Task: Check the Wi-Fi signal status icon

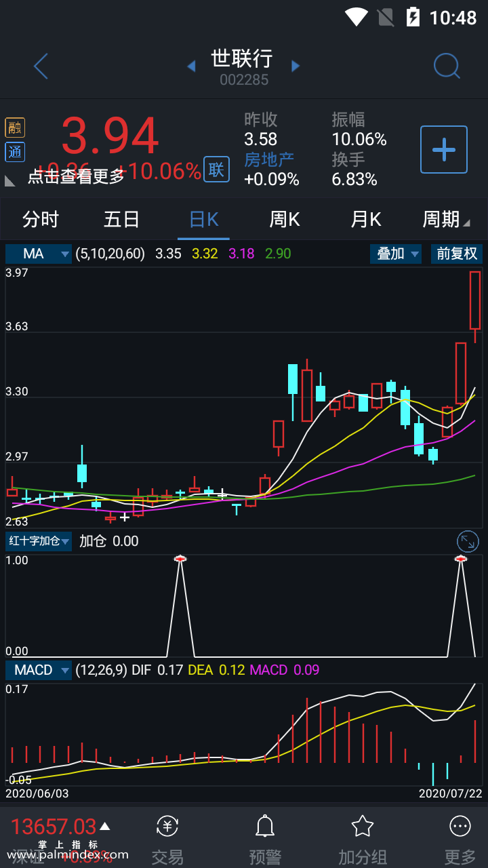Action: [357, 17]
